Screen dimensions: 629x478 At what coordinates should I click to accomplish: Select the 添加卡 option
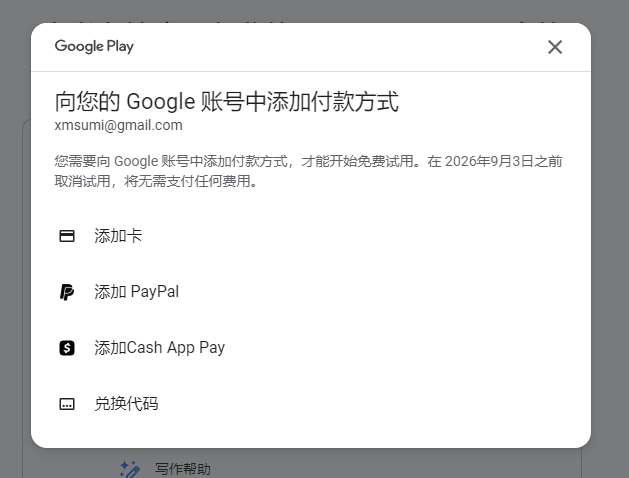coord(311,236)
